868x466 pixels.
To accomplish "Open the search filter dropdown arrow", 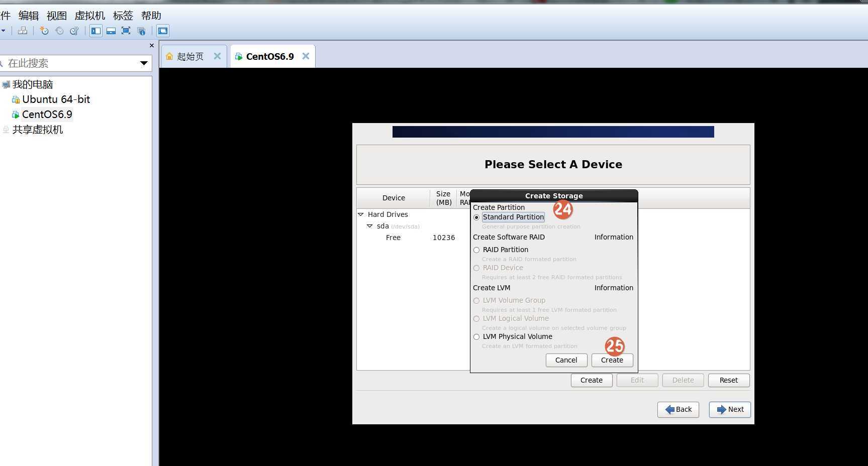I will coord(144,63).
